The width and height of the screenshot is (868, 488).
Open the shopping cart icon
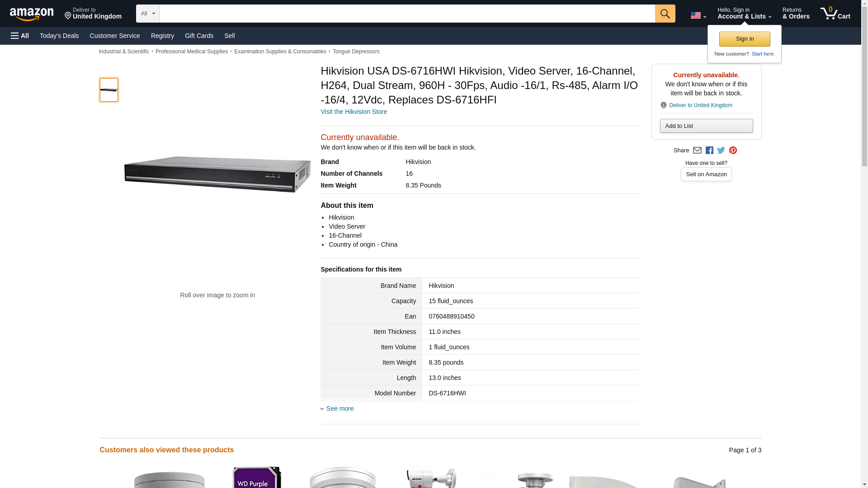click(835, 14)
